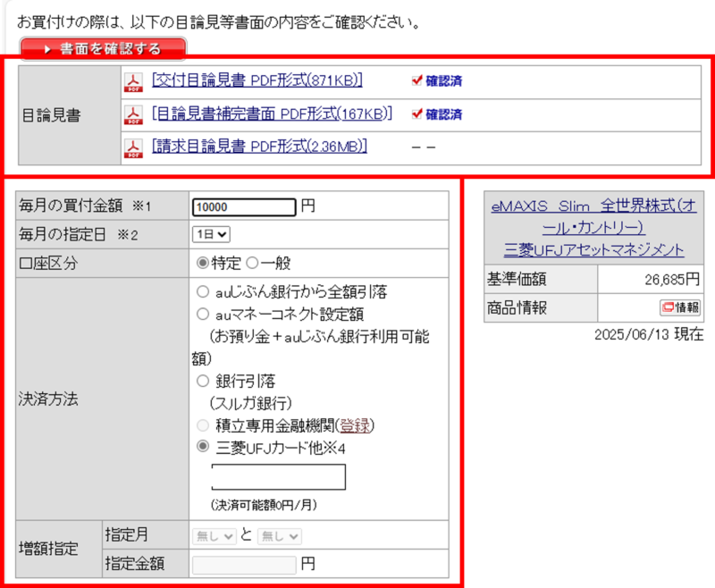Choose 三菱UFJカード他 payment option
715x588 pixels.
point(203,446)
